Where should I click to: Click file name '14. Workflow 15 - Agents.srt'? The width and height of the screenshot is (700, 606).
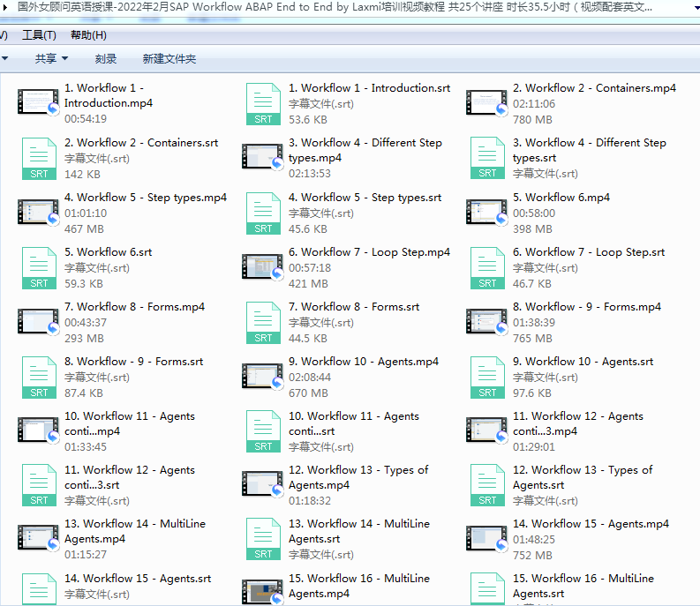pos(138,579)
